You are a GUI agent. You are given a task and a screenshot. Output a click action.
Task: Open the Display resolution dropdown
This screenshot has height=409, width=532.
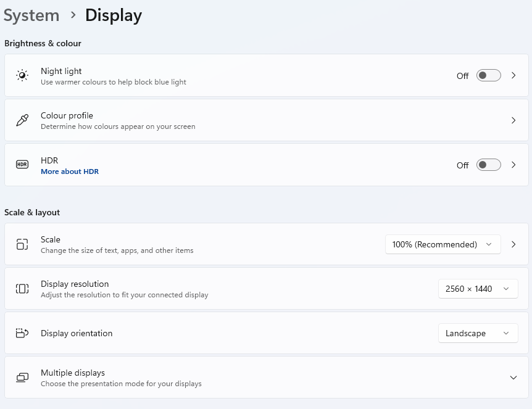478,289
